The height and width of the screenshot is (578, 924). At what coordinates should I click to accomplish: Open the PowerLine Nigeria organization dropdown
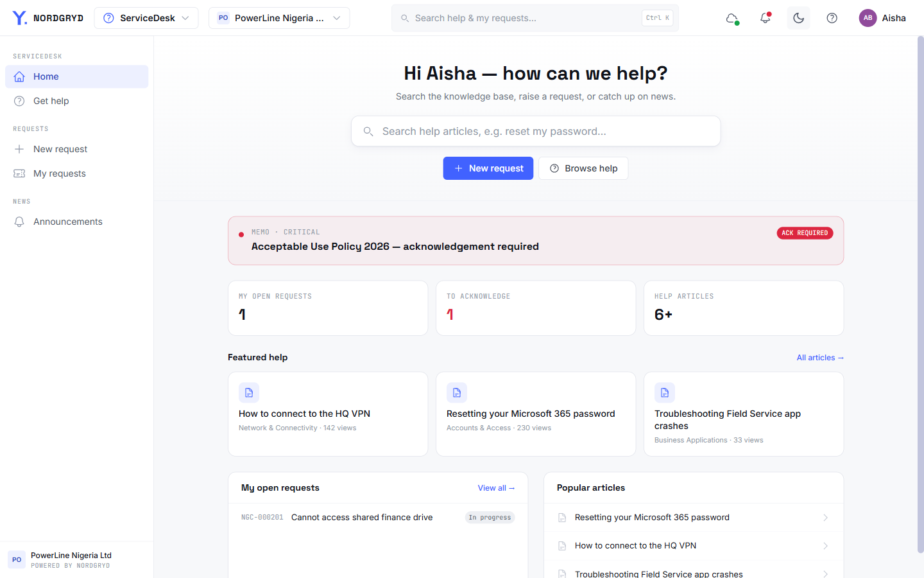(x=279, y=18)
